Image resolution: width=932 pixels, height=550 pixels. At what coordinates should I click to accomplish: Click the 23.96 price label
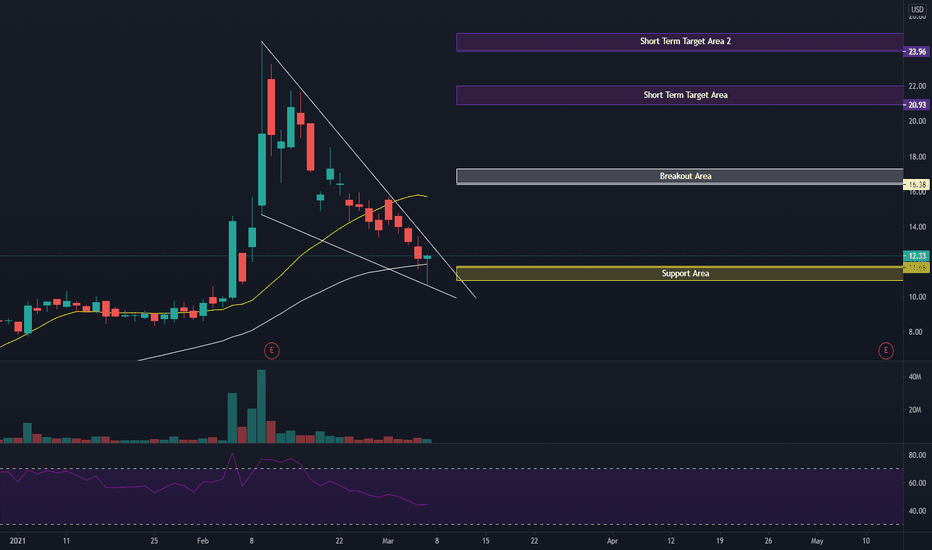(x=916, y=52)
